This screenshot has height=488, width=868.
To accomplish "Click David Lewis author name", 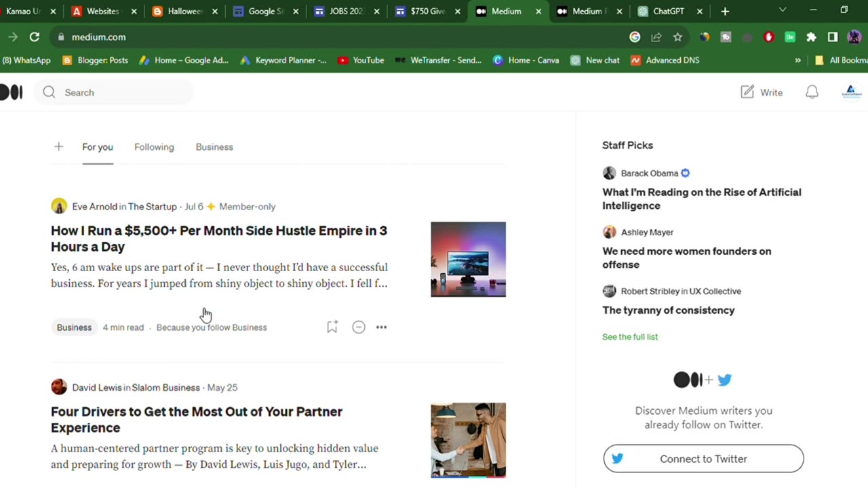I will pos(97,388).
